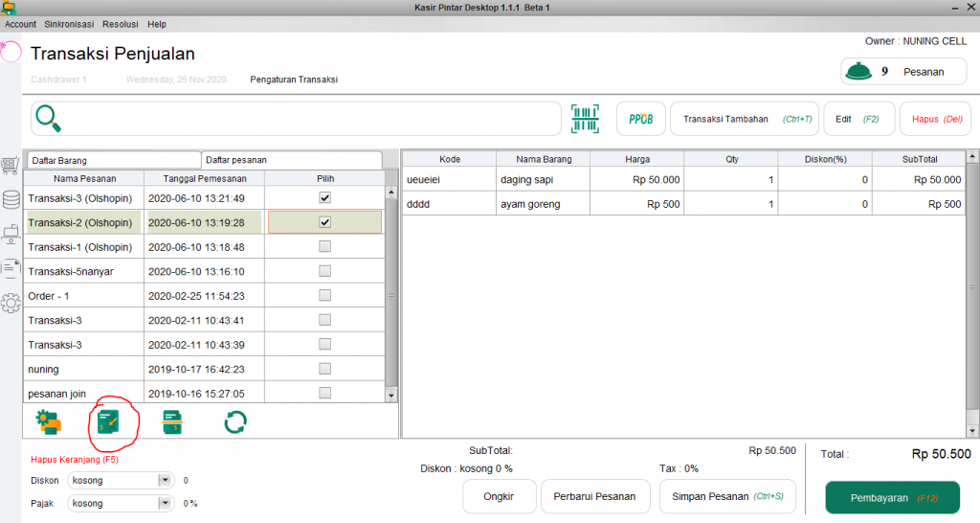
Task: Click the Kode cell ueueiei
Action: (450, 179)
